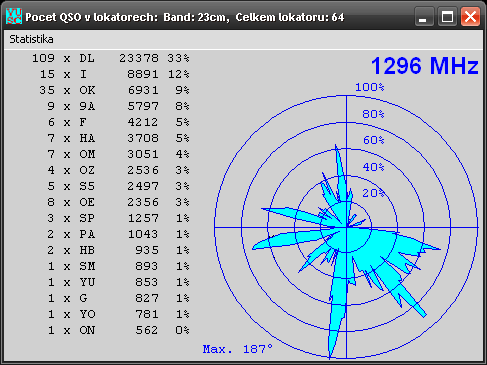
Task: Maximize the Pocet QSO window
Action: [447, 16]
